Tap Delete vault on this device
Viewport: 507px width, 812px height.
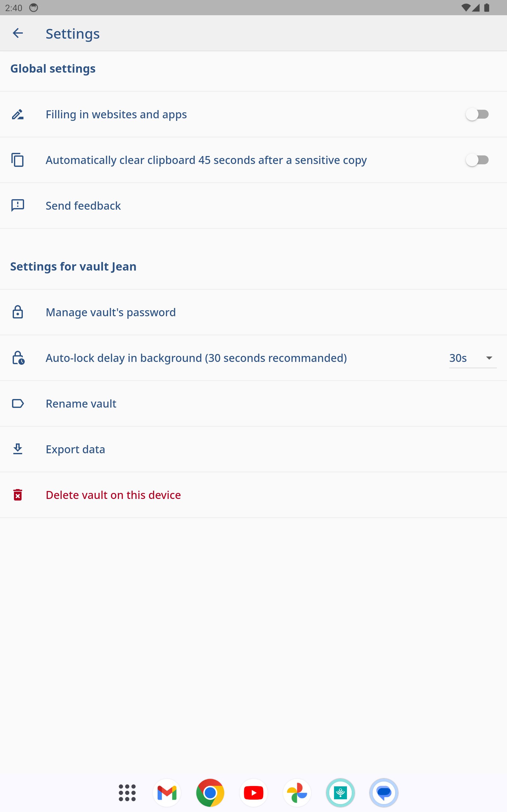113,495
